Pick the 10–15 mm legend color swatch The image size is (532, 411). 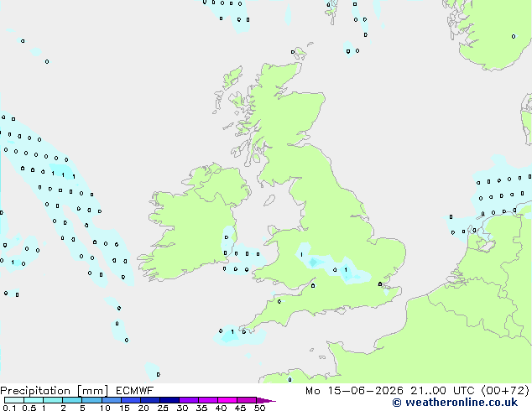point(111,400)
